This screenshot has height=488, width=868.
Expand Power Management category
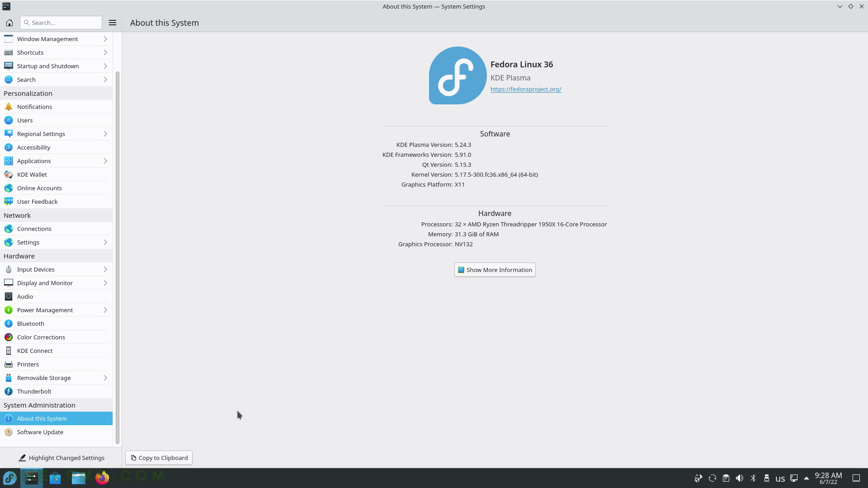click(x=56, y=310)
